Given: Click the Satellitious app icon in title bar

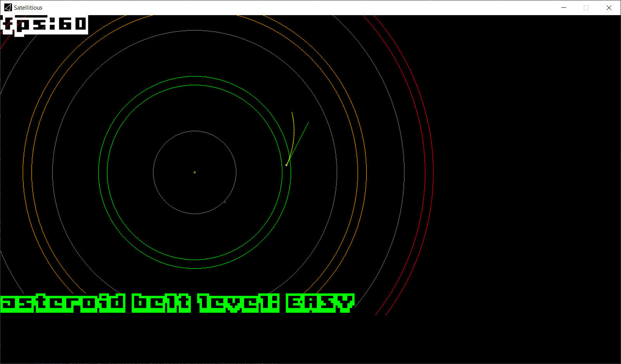Looking at the screenshot, I should pyautogui.click(x=8, y=7).
